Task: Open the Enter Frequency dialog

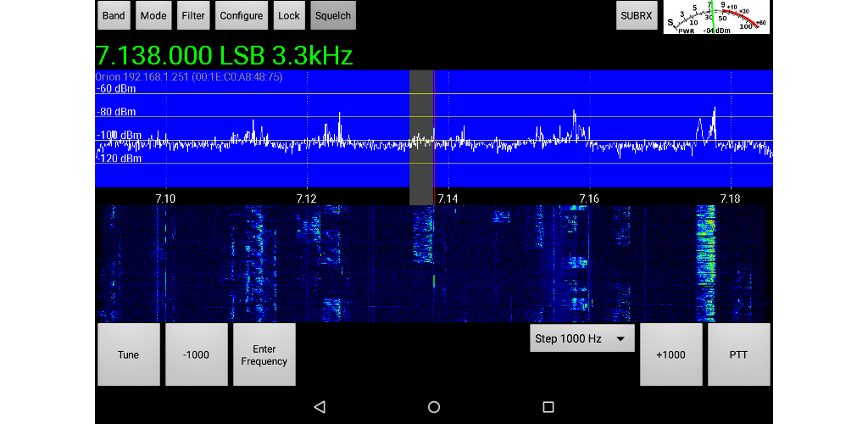Action: 264,354
